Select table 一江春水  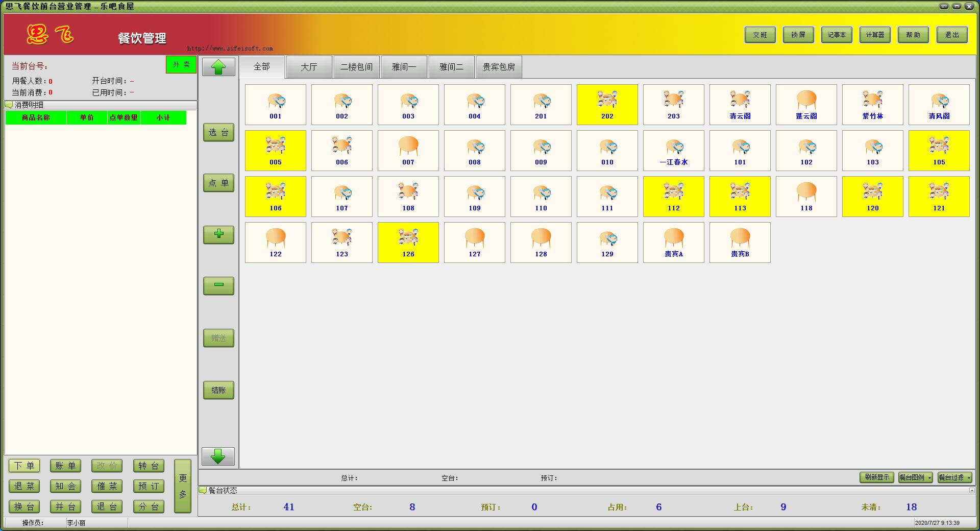point(673,150)
